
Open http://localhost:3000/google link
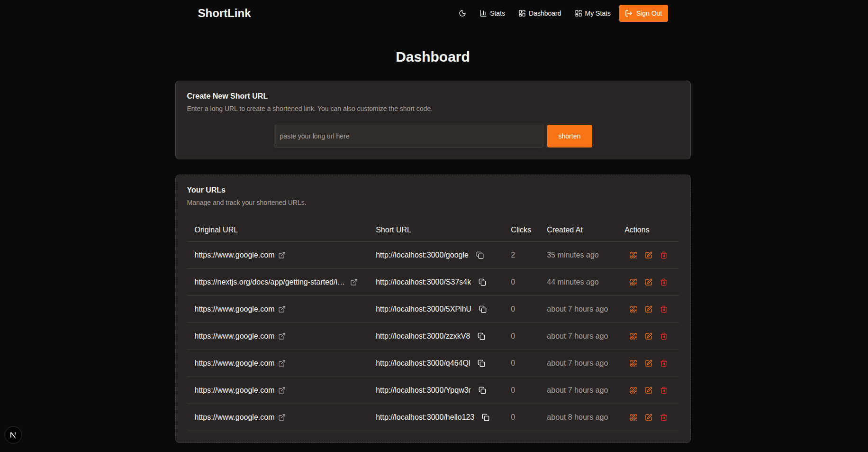(422, 255)
